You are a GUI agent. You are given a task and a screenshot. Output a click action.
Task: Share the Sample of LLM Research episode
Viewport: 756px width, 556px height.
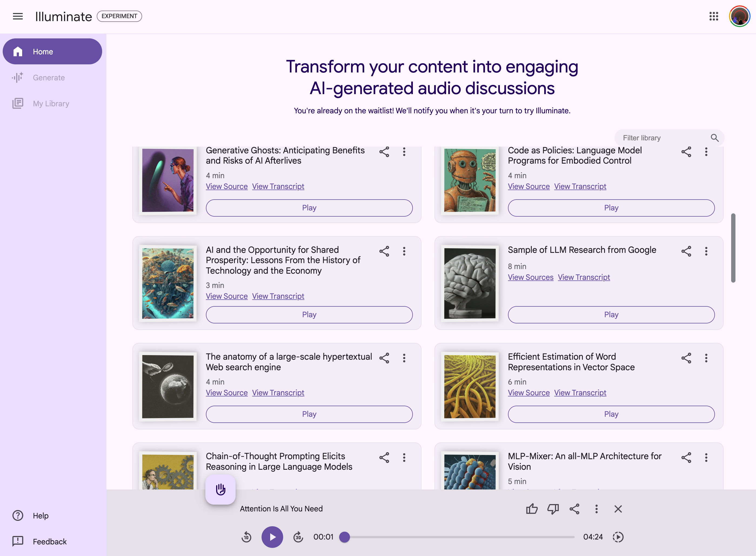tap(686, 251)
